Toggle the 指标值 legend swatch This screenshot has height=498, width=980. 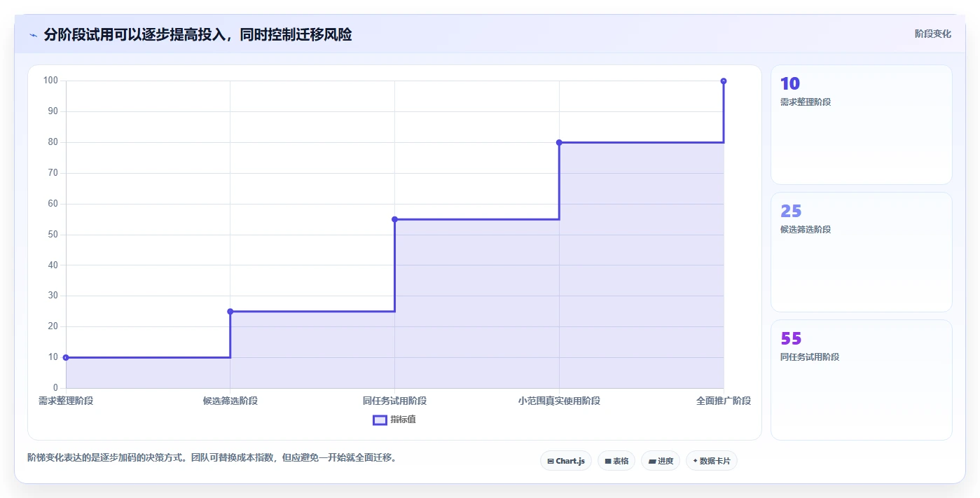pyautogui.click(x=380, y=420)
